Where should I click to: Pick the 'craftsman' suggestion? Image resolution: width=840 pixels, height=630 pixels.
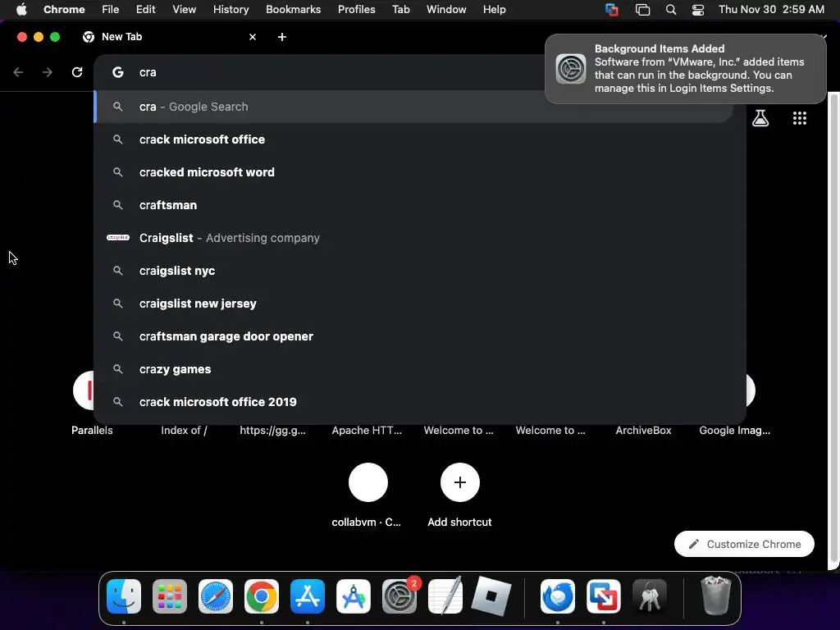pyautogui.click(x=420, y=205)
